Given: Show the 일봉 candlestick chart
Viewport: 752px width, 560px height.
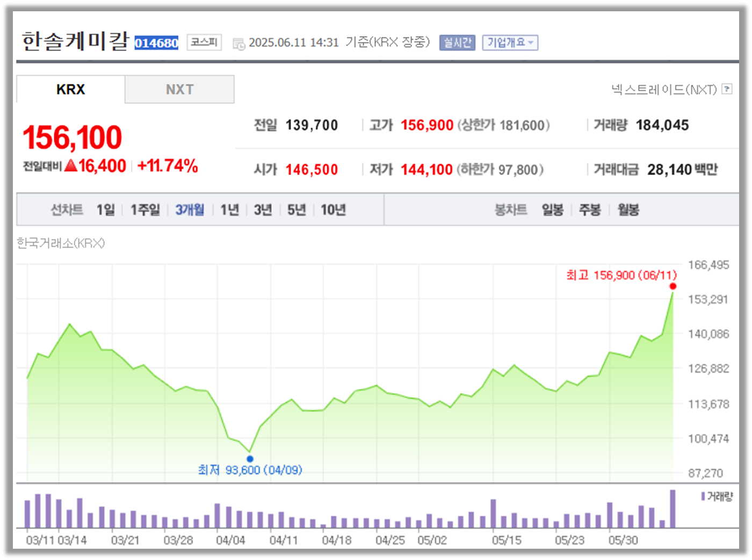Looking at the screenshot, I should (x=552, y=209).
